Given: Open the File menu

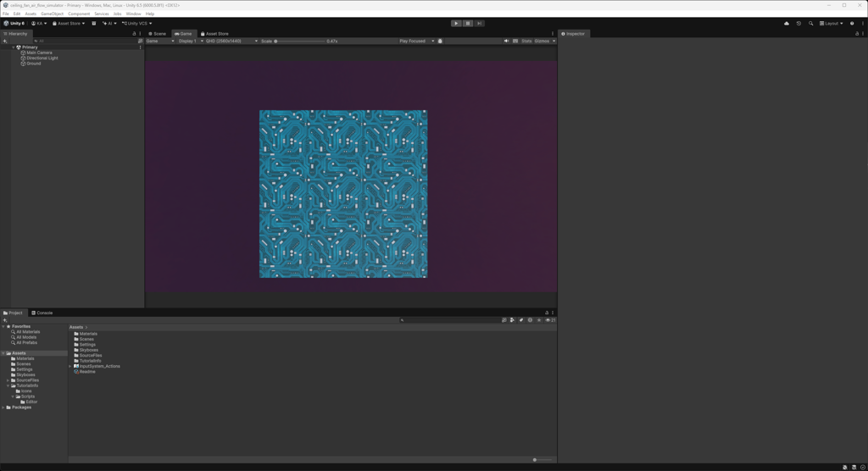Looking at the screenshot, I should (x=6, y=14).
